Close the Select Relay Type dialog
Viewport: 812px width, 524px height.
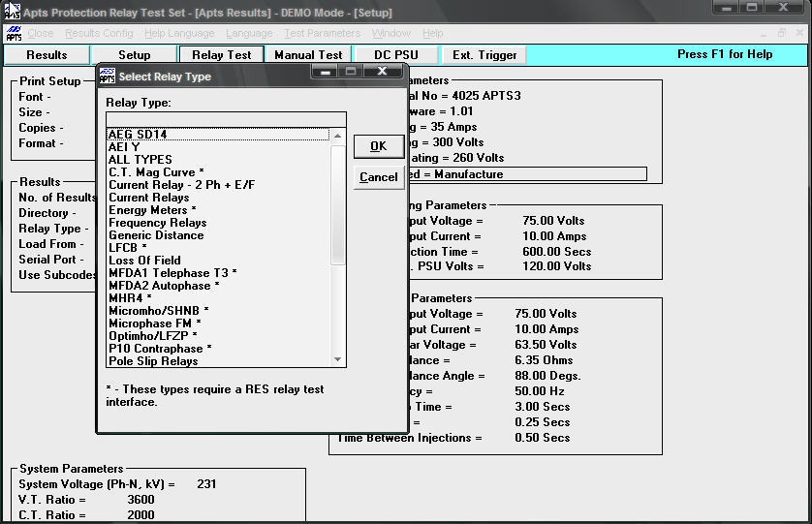point(382,71)
